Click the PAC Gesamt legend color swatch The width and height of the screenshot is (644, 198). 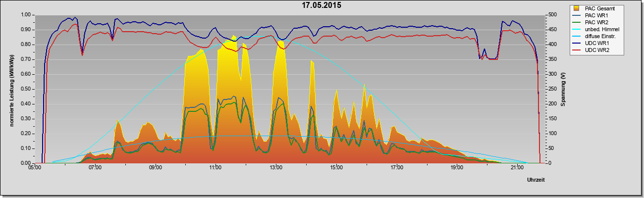coord(577,8)
